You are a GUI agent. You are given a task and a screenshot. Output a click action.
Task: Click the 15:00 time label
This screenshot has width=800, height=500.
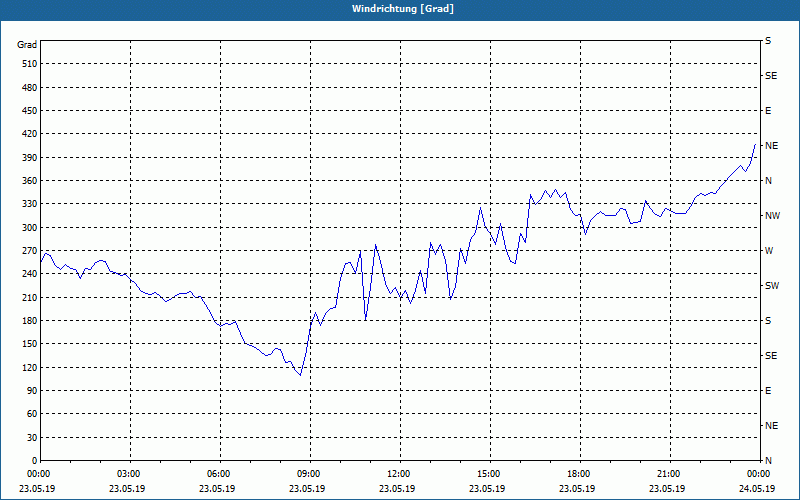click(x=490, y=474)
